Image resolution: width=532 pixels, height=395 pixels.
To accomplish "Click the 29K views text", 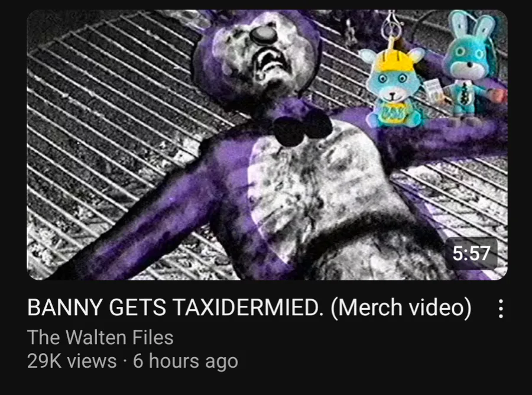I will coord(72,361).
